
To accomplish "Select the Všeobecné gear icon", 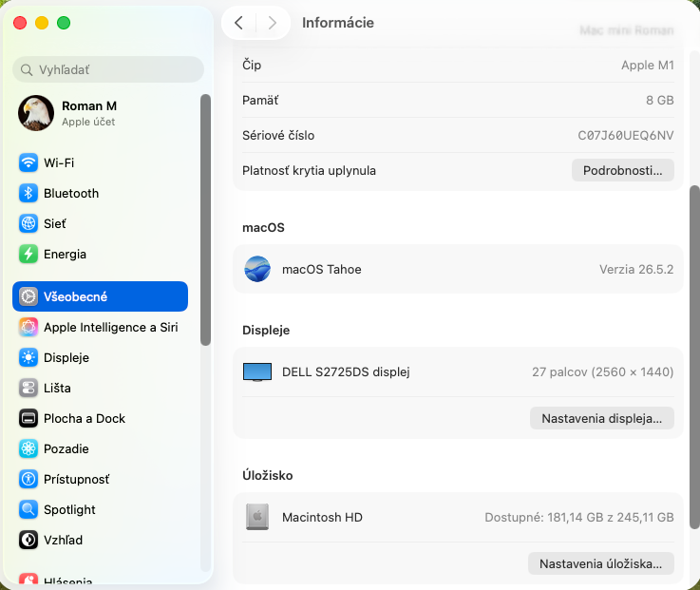I will point(28,296).
